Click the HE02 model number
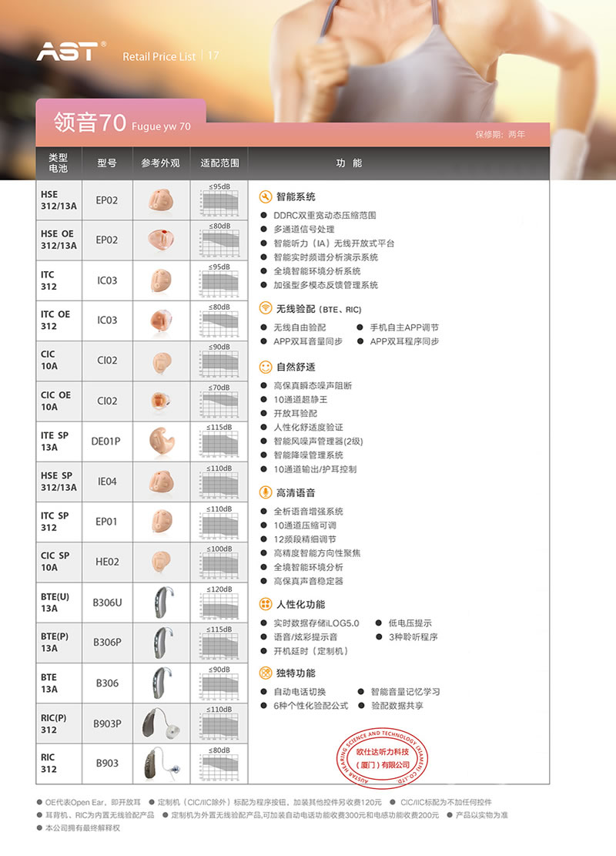 (x=107, y=562)
